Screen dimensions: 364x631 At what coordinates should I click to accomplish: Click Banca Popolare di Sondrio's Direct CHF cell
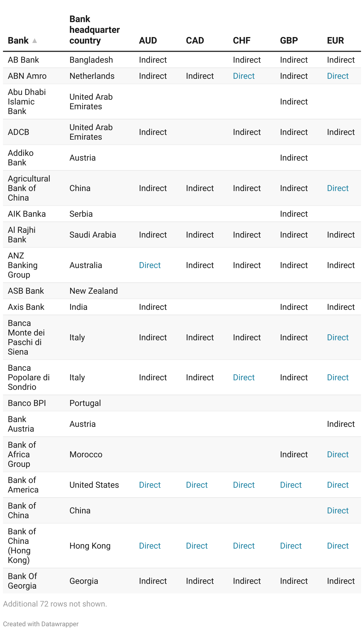pos(243,378)
